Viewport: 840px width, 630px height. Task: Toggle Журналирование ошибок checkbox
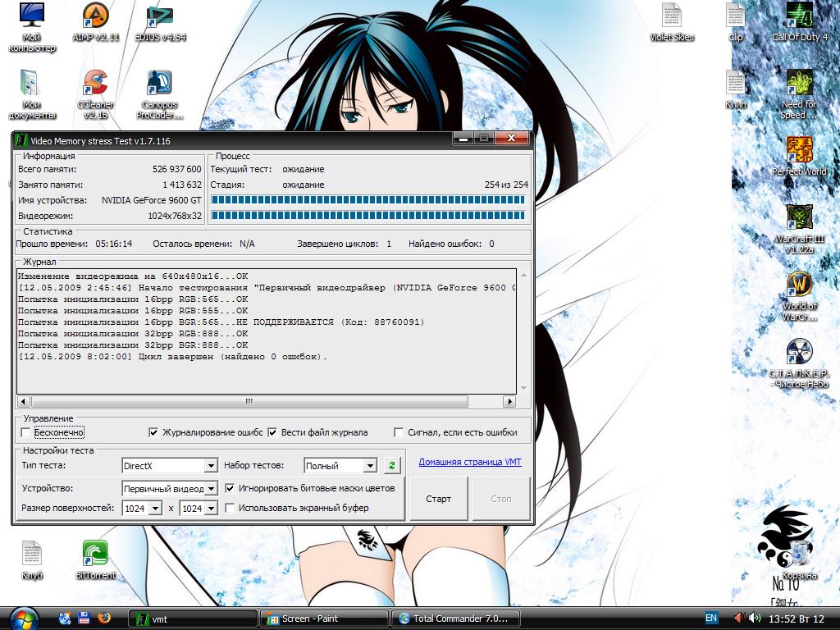[x=153, y=432]
